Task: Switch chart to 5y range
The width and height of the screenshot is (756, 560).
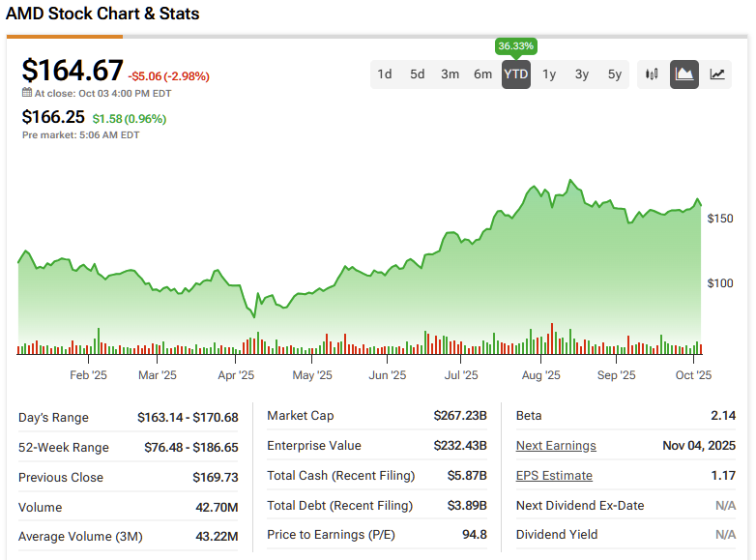Action: coord(615,74)
